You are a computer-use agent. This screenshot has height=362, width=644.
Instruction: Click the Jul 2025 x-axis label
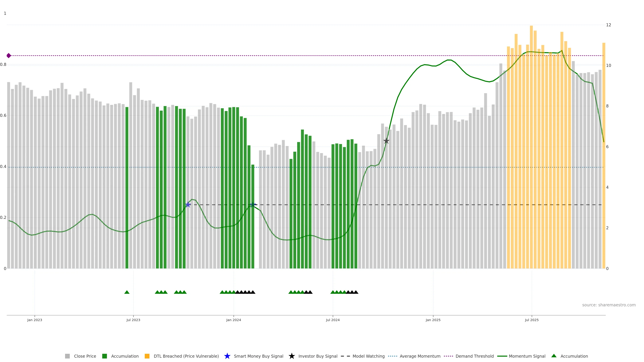531,320
